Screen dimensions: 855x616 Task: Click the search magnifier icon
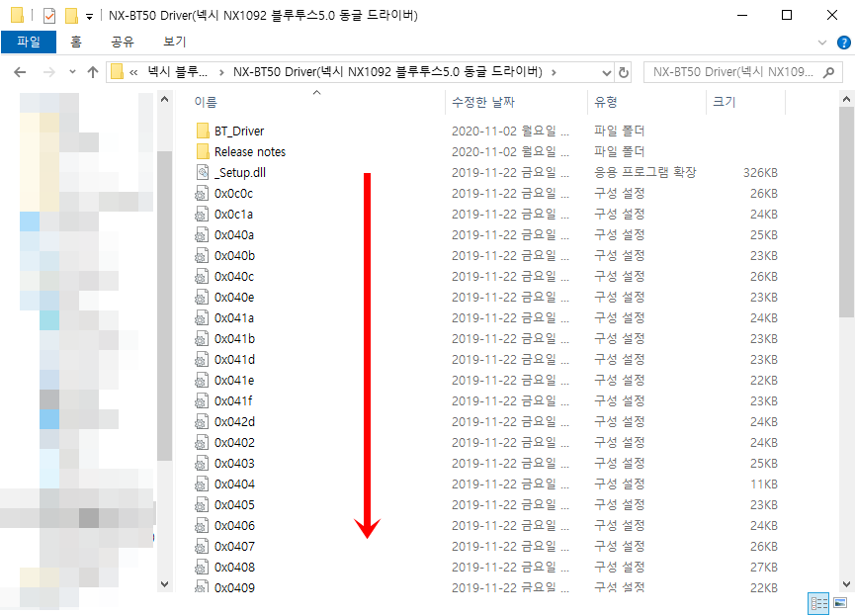coord(828,72)
